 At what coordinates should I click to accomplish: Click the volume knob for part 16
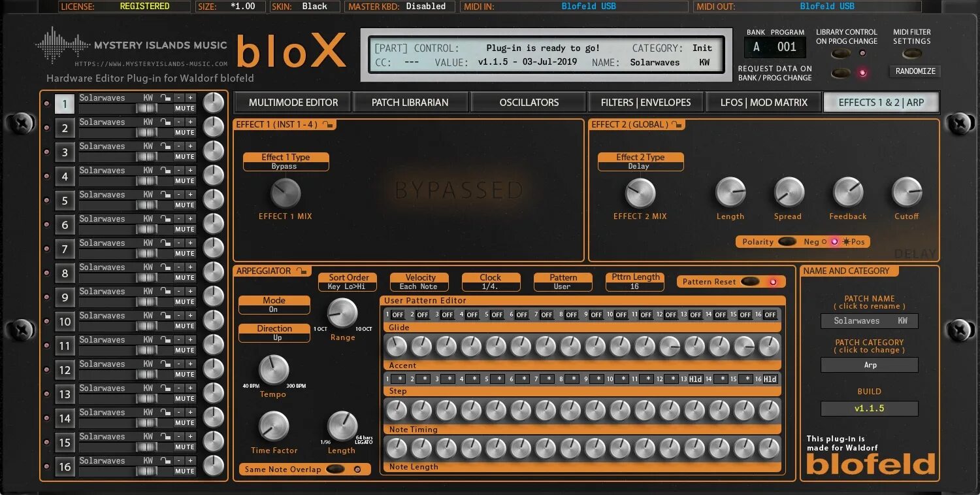[213, 466]
